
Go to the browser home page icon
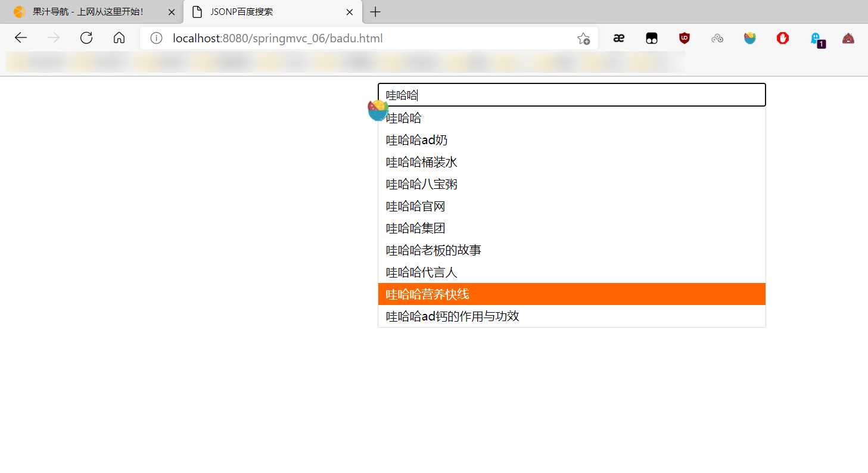click(119, 38)
